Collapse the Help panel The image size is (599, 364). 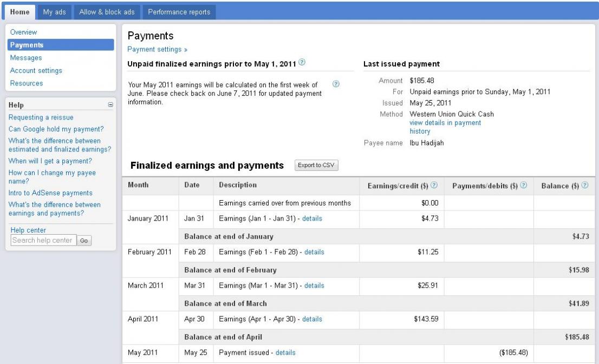[110, 105]
